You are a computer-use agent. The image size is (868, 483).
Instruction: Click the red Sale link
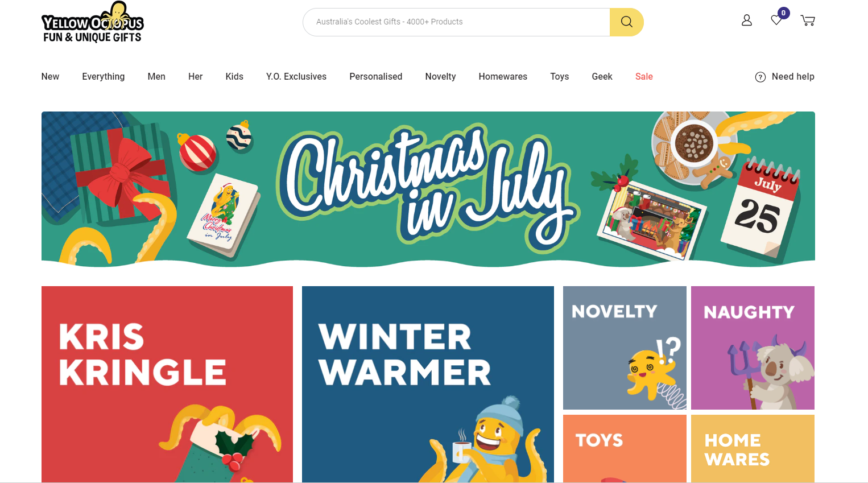pos(644,76)
